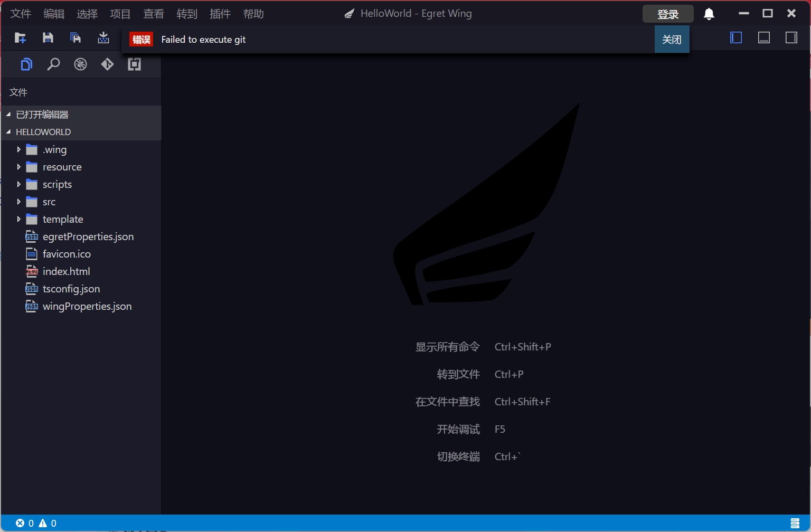
Task: Toggle the bottom panel layout button
Action: click(x=764, y=37)
